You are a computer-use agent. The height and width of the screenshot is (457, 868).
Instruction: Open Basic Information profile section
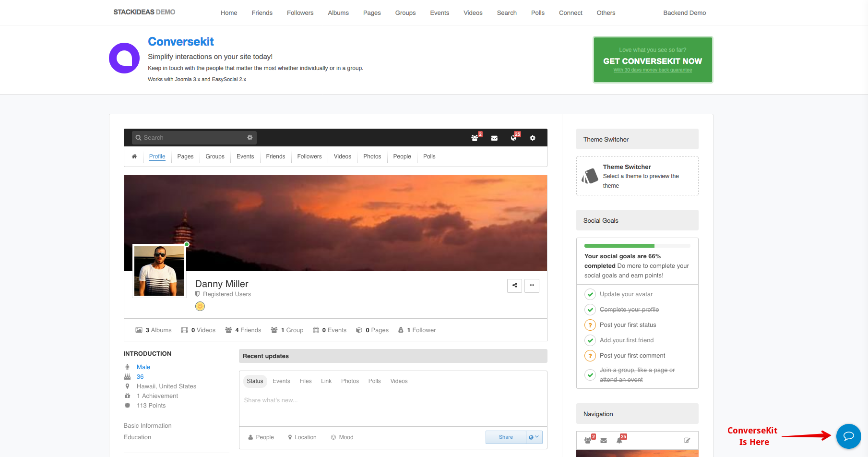[147, 426]
